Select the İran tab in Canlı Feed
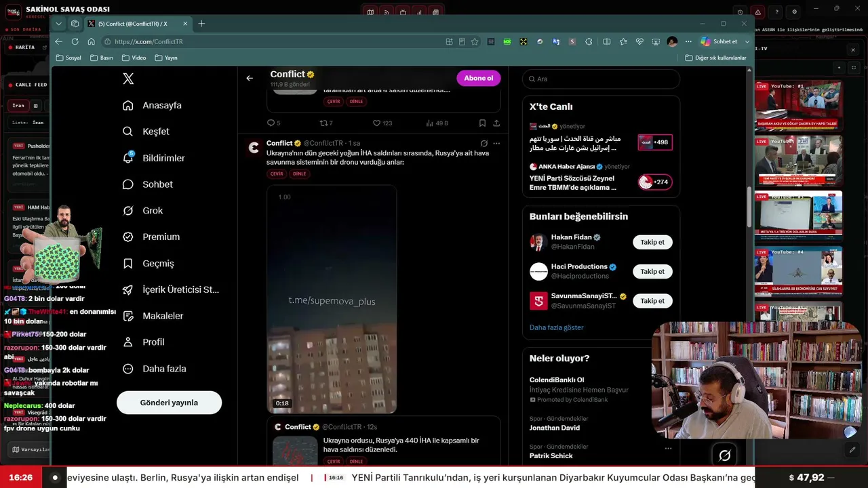This screenshot has height=488, width=868. (x=18, y=106)
